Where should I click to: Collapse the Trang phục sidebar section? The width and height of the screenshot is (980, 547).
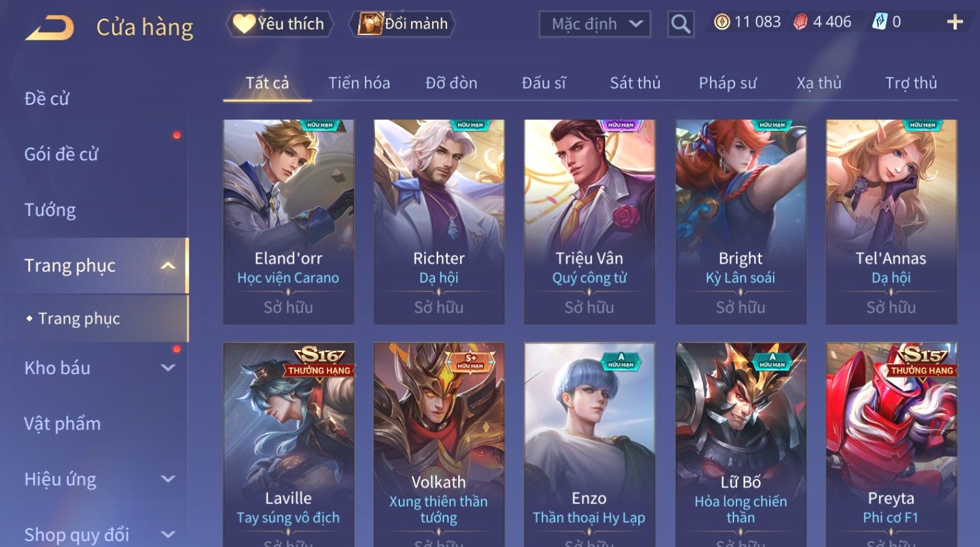click(x=168, y=266)
